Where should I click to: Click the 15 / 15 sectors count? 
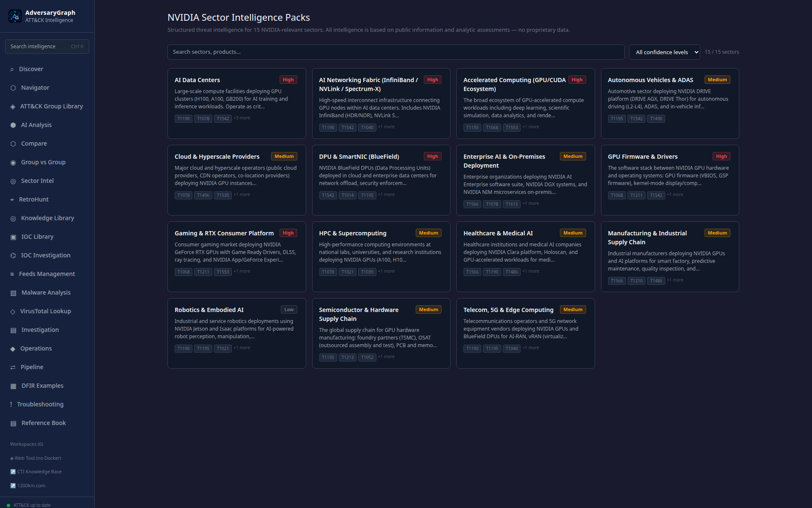click(722, 52)
